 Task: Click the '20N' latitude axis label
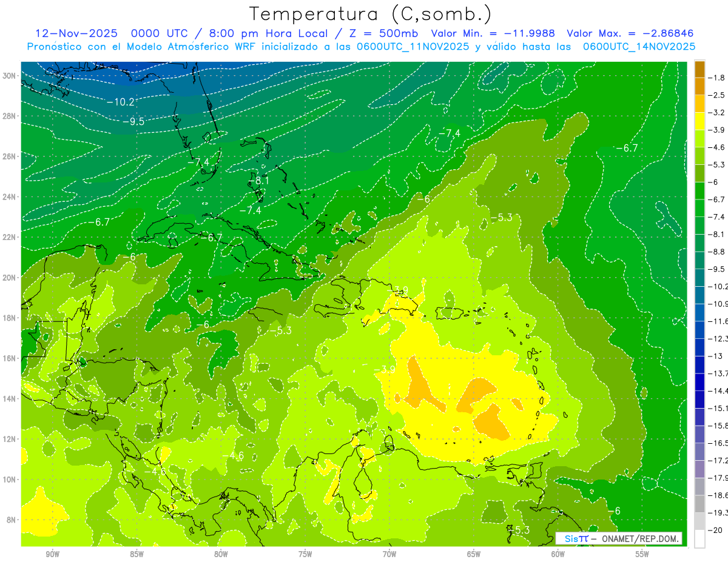10,277
